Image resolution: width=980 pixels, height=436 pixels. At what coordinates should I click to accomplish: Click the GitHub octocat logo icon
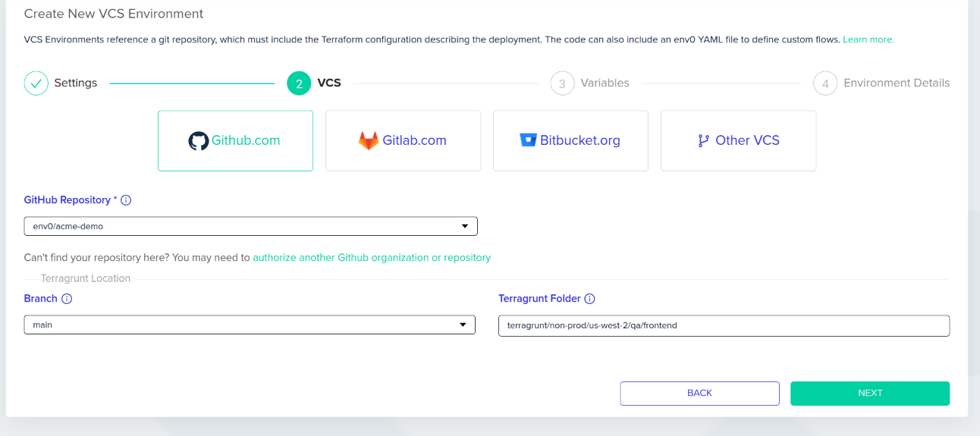(198, 141)
